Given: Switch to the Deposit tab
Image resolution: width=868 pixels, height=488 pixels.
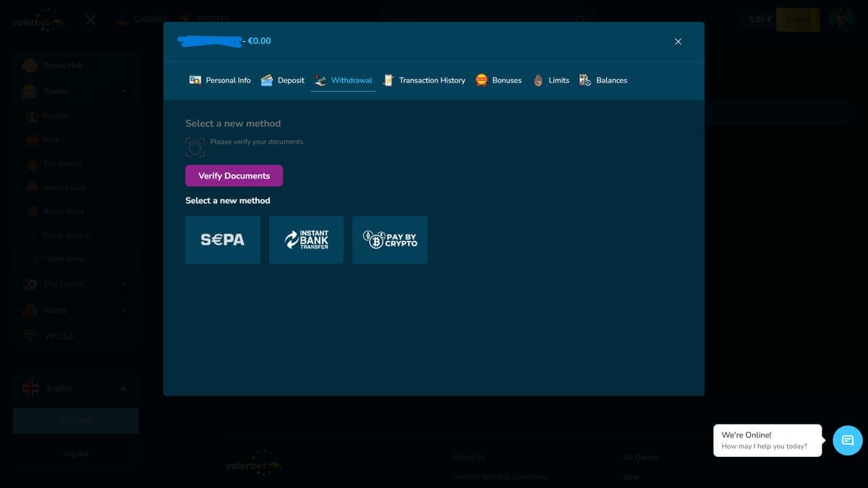Looking at the screenshot, I should pos(283,80).
